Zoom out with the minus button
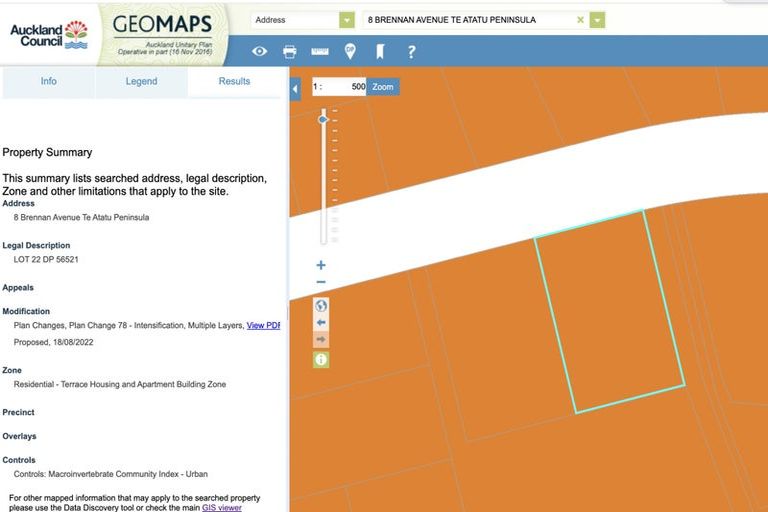This screenshot has height=512, width=768. [321, 283]
